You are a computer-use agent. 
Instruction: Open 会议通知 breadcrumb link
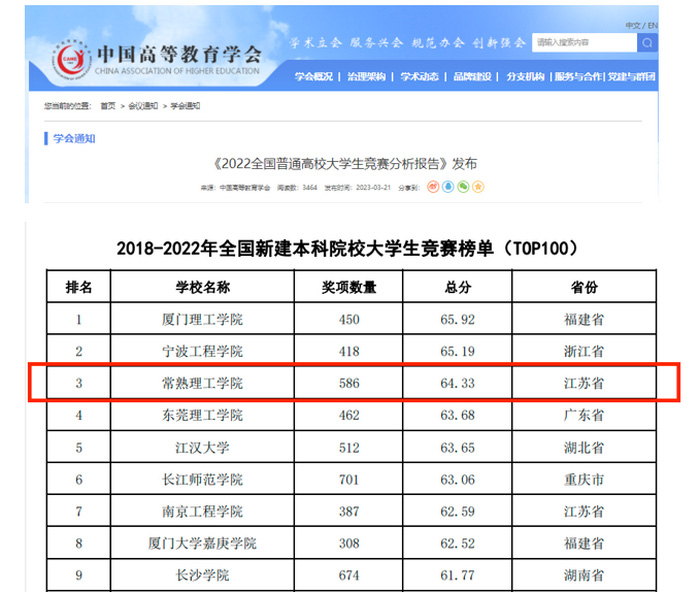pyautogui.click(x=143, y=106)
